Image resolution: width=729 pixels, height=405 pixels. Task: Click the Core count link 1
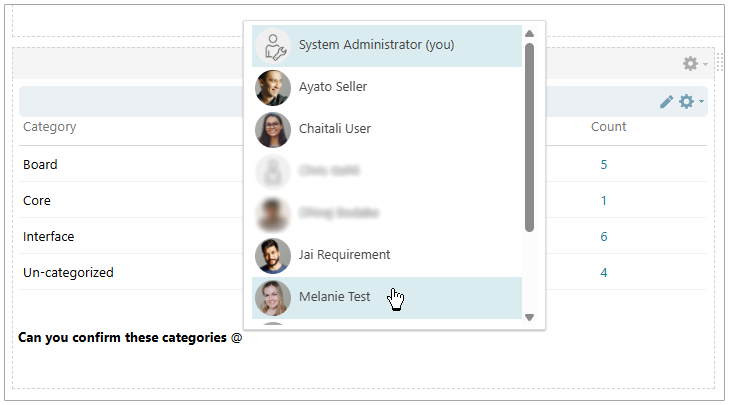tap(604, 201)
